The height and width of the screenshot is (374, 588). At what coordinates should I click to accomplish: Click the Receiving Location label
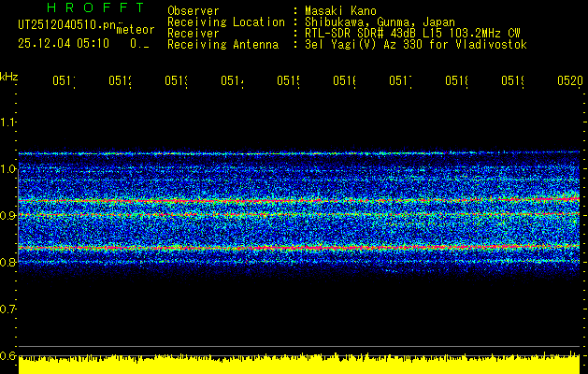coord(226,22)
